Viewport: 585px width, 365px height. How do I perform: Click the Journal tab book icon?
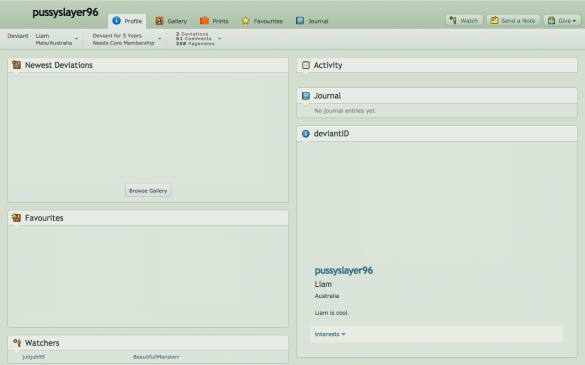point(300,21)
